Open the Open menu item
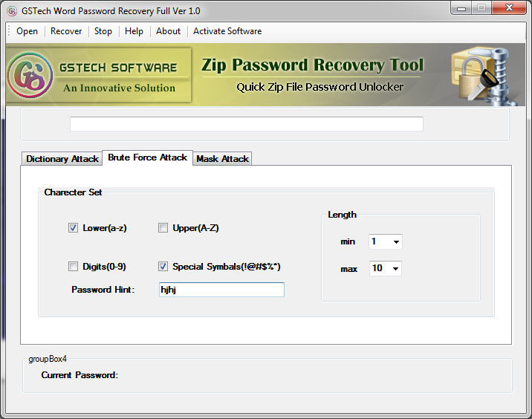Image resolution: width=532 pixels, height=419 pixels. tap(27, 31)
